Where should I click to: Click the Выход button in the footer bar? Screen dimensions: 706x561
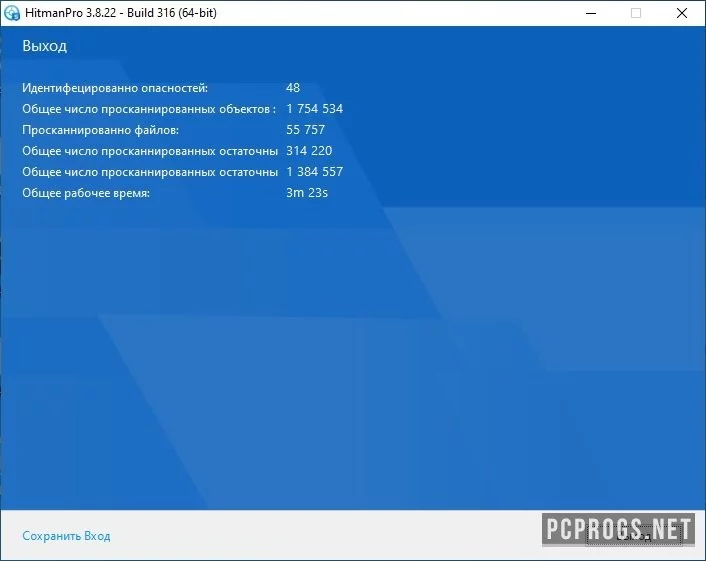(634, 536)
